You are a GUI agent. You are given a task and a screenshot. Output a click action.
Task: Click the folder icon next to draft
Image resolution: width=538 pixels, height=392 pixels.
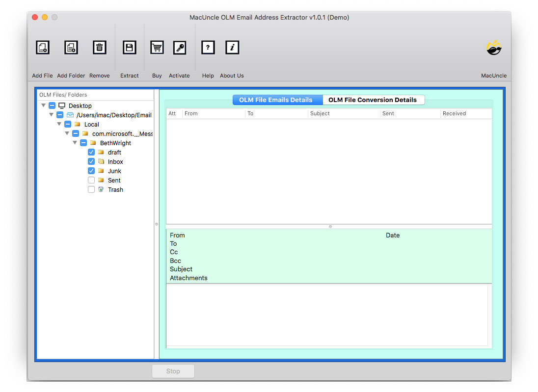101,152
